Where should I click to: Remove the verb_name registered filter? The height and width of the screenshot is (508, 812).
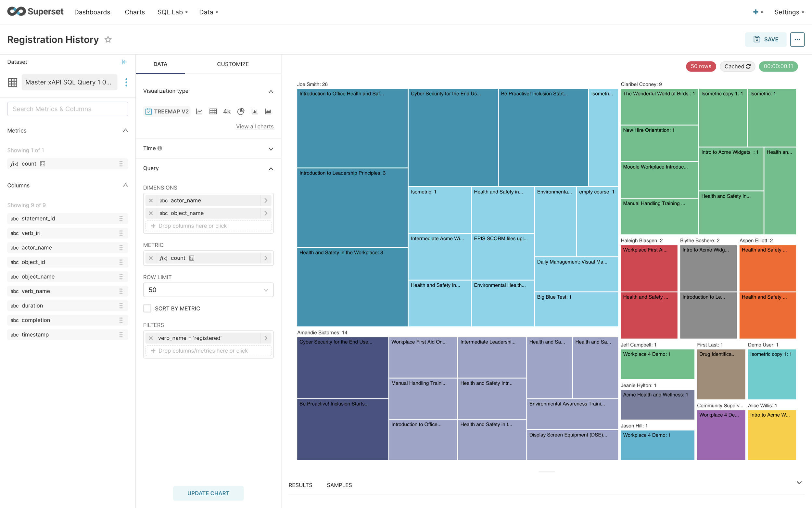(151, 338)
